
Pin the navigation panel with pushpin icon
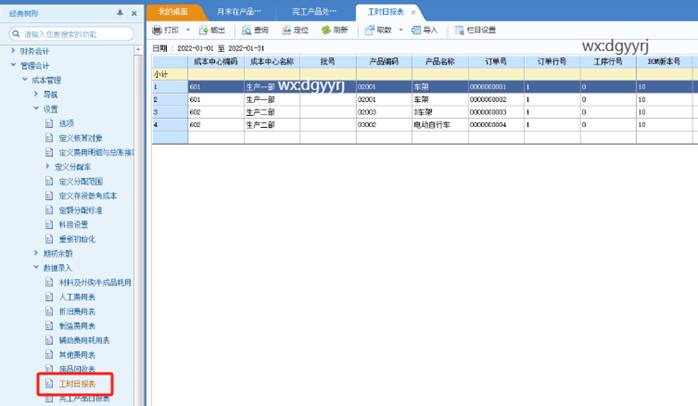[x=120, y=13]
